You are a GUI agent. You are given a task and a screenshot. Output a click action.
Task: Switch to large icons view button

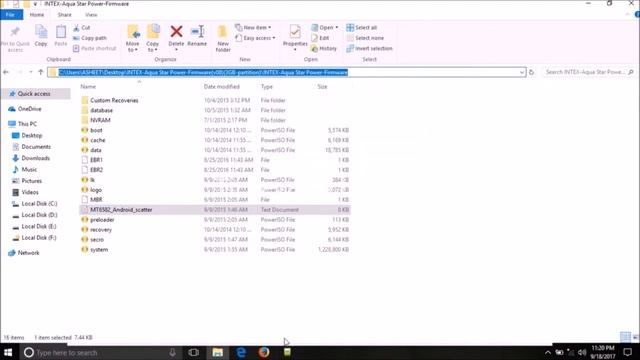pyautogui.click(x=636, y=337)
